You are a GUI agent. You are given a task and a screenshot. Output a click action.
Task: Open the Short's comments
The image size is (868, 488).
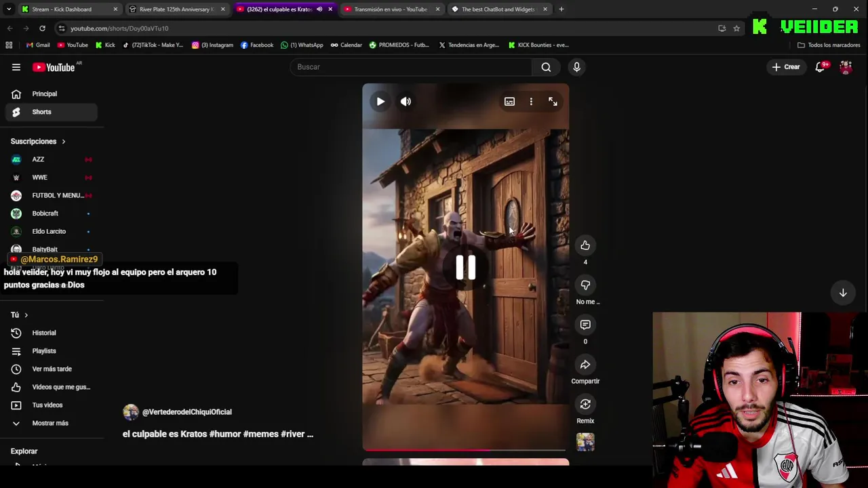coord(585,325)
